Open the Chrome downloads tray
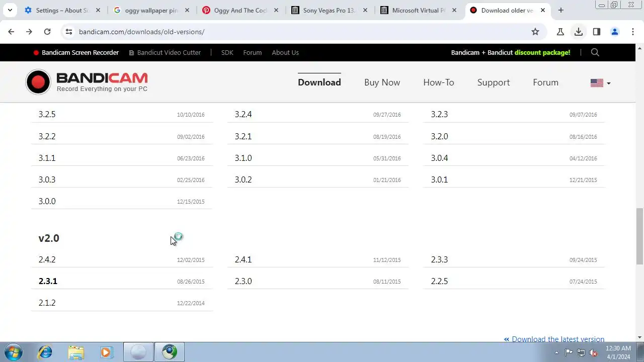The height and width of the screenshot is (362, 644). pyautogui.click(x=579, y=32)
